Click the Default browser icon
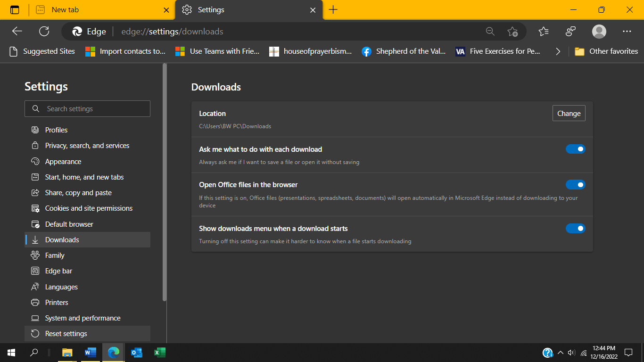The image size is (644, 362). coord(35,224)
